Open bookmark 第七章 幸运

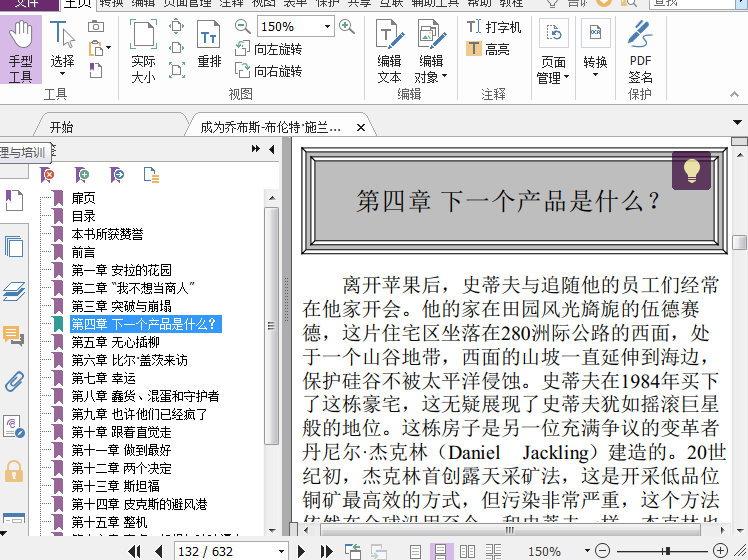pos(104,378)
